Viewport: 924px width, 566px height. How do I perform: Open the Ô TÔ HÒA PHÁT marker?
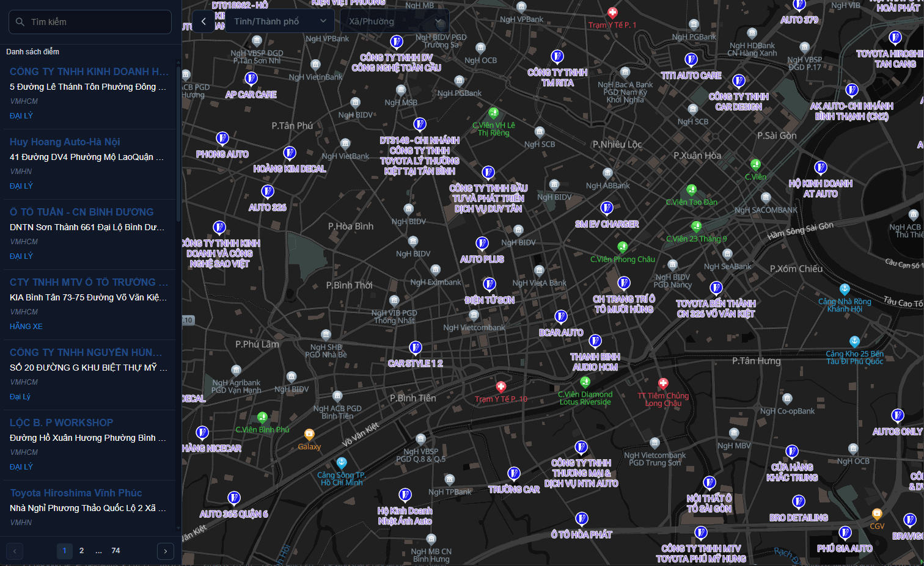pos(582,519)
